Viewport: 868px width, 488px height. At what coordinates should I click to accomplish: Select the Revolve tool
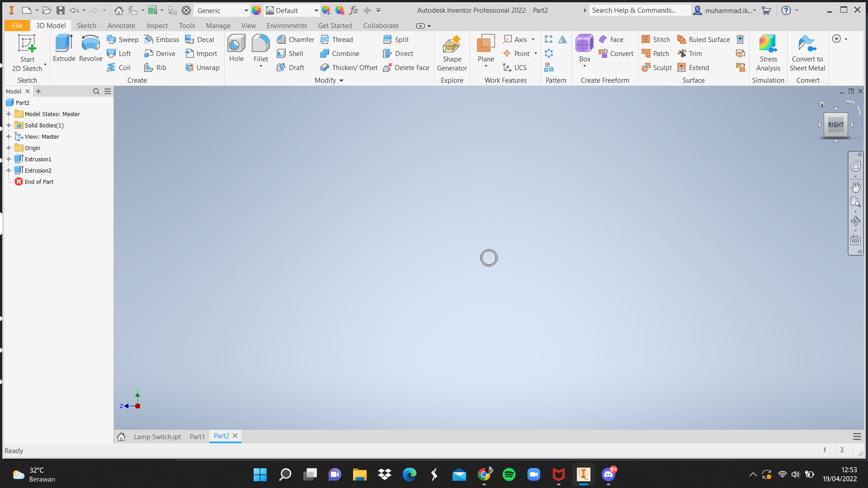coord(90,48)
